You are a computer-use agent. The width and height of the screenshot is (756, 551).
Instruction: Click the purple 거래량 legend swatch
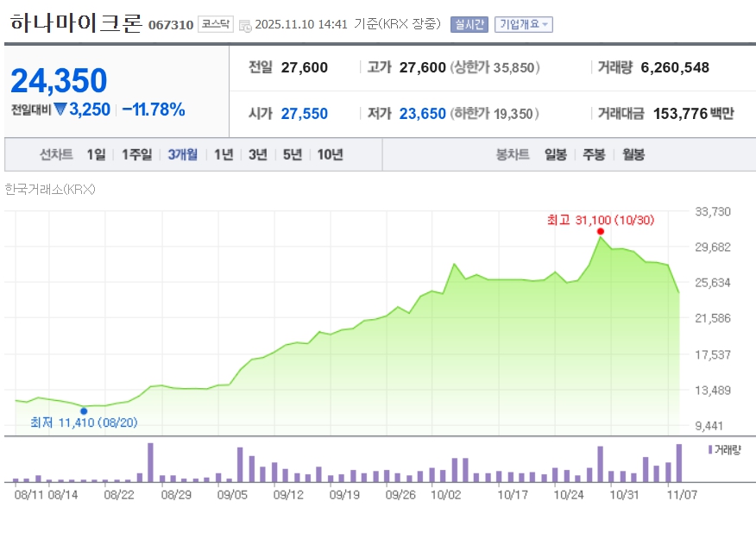(710, 450)
